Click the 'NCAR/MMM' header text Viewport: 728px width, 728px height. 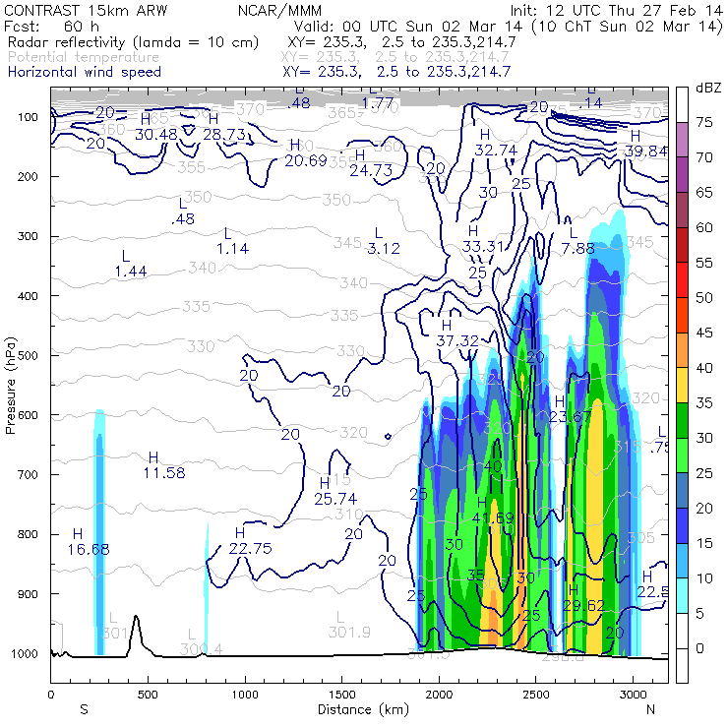(279, 11)
